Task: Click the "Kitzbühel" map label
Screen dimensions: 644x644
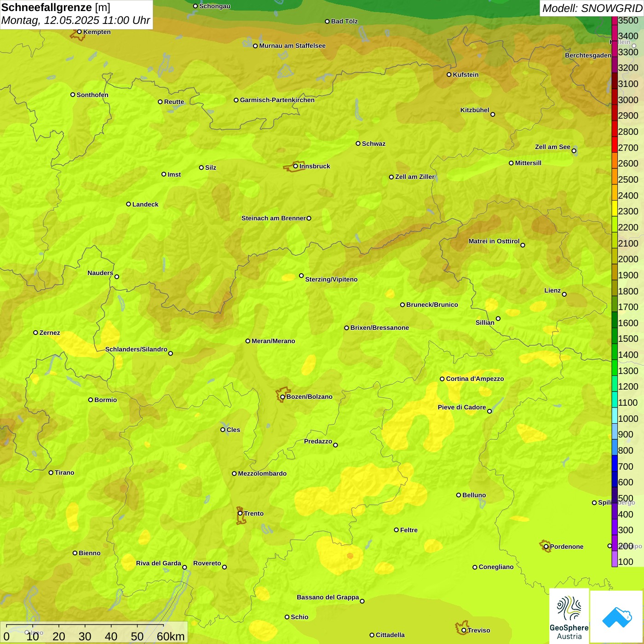Action: [x=475, y=110]
